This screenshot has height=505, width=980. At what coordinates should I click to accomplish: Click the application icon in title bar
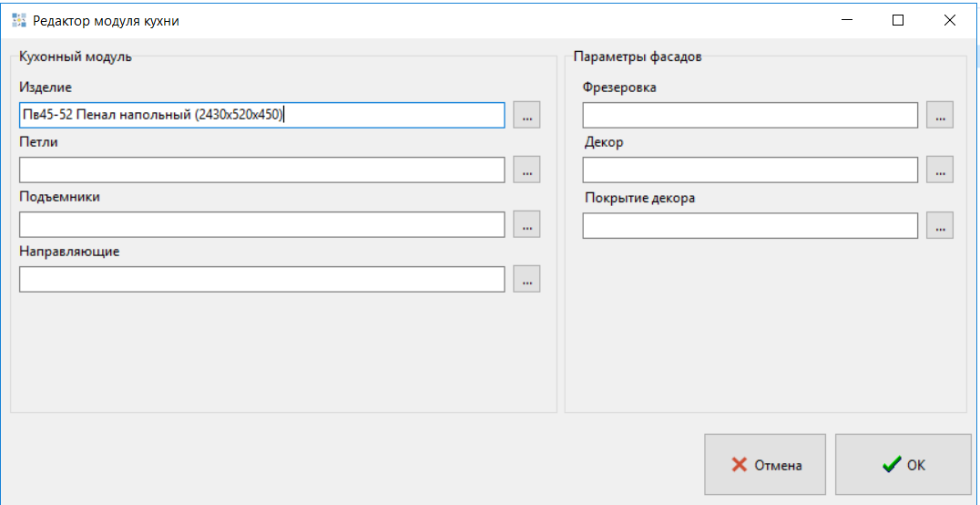(x=18, y=20)
